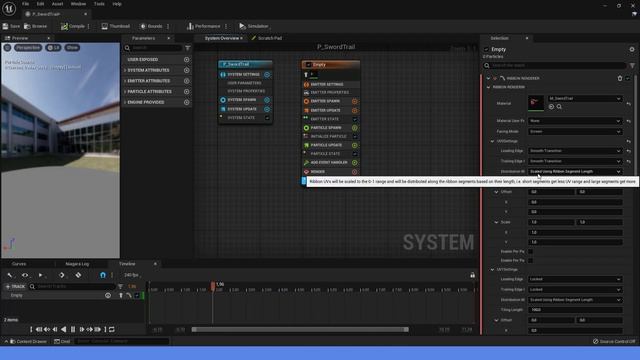Expand the Particle Attributes category
Screen dimensions: 640x360
[x=125, y=91]
